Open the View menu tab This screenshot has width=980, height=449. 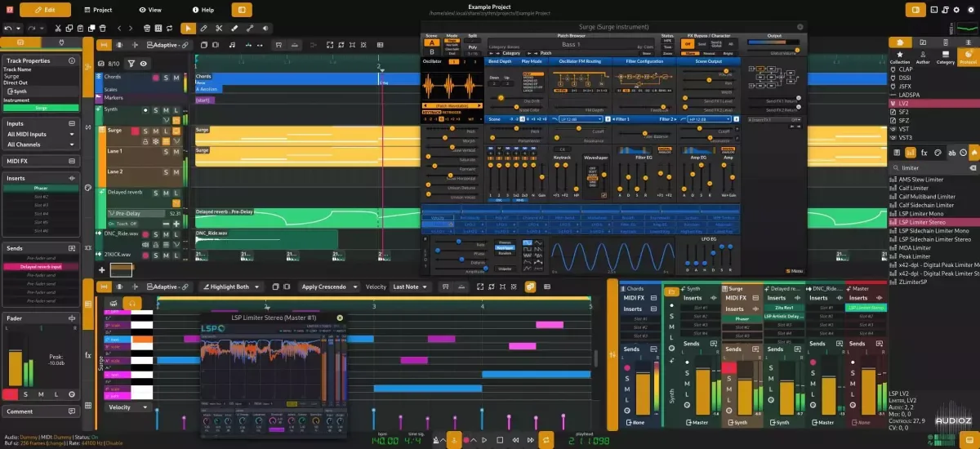pos(149,10)
